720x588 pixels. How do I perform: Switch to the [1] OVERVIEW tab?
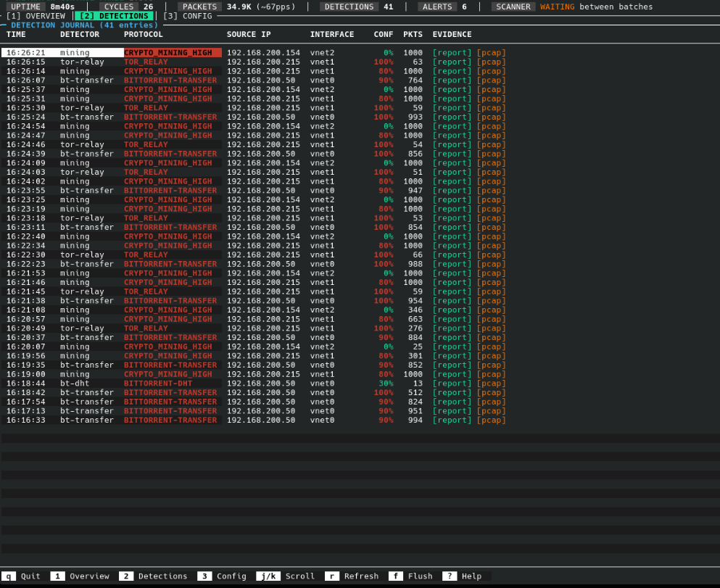pyautogui.click(x=36, y=16)
